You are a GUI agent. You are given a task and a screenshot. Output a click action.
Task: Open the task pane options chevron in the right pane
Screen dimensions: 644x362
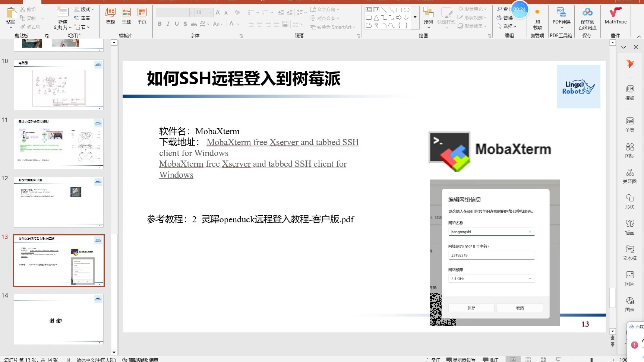click(x=624, y=47)
